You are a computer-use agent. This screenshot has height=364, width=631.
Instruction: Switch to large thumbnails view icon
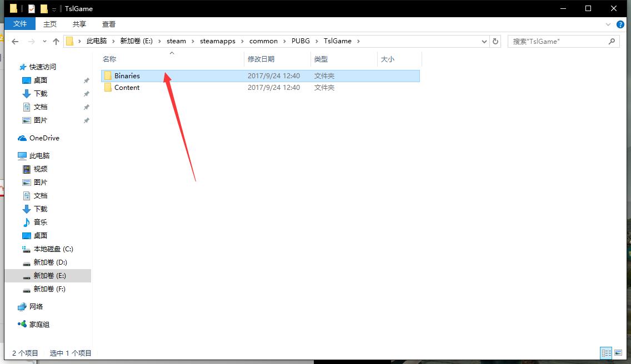click(618, 353)
